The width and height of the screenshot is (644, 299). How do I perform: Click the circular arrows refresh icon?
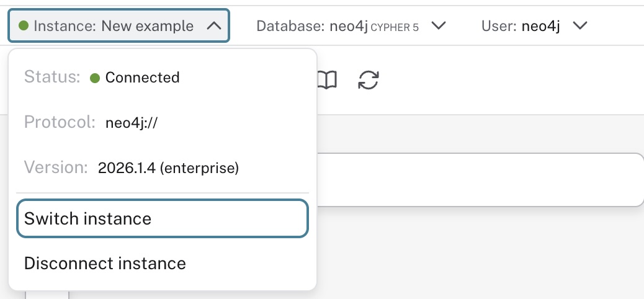(369, 80)
